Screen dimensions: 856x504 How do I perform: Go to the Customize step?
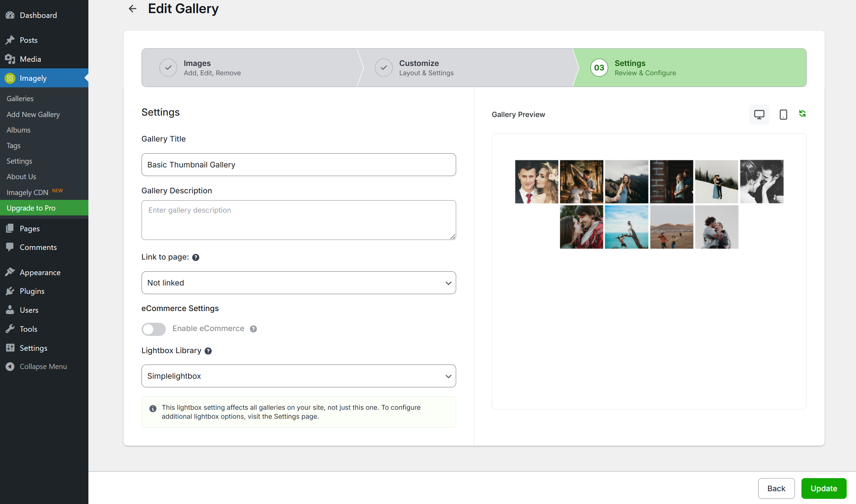pos(426,68)
